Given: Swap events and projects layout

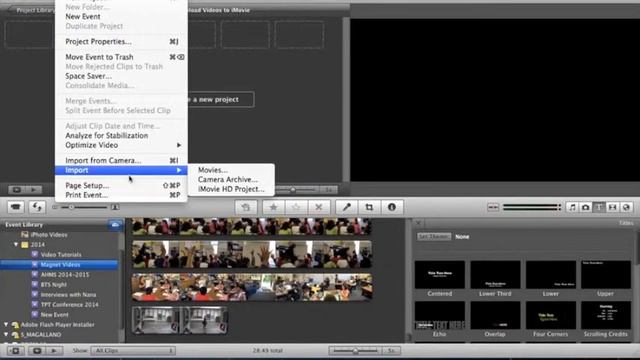Looking at the screenshot, I should tap(37, 207).
